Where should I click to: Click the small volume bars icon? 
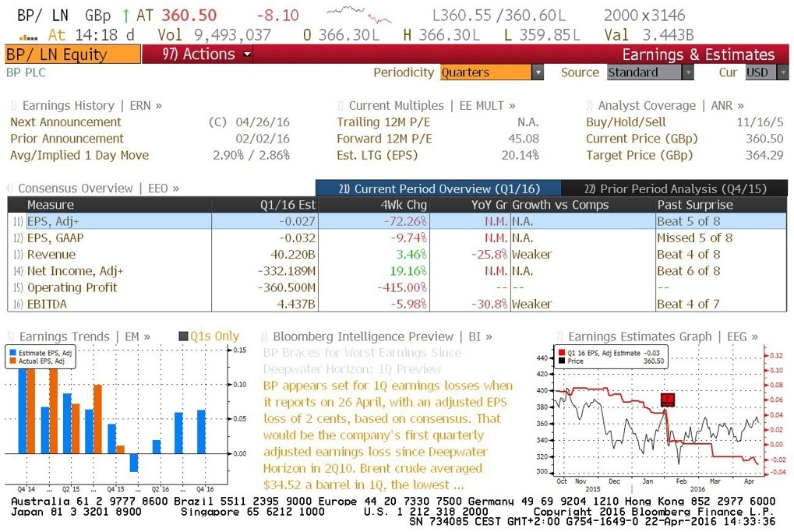28,37
